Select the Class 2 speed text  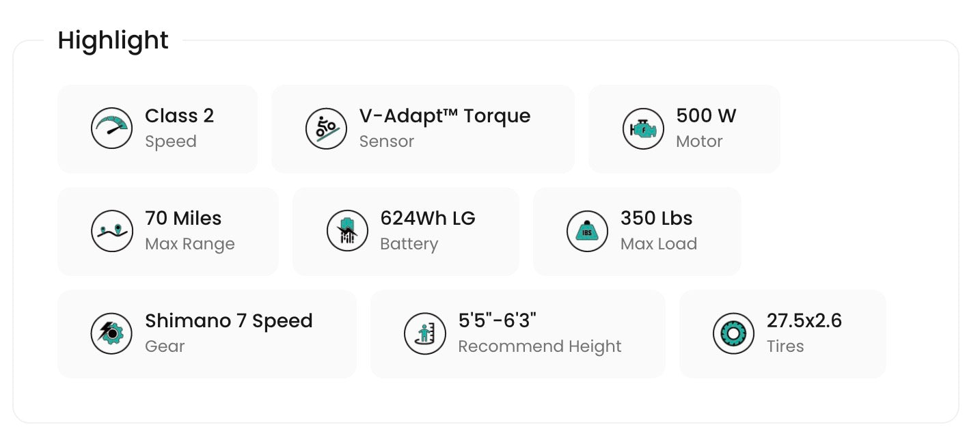tap(179, 116)
